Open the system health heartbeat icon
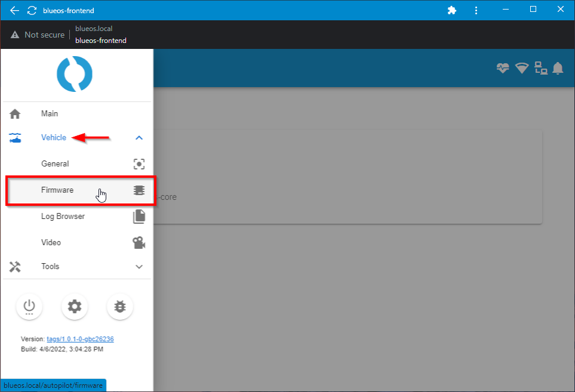Viewport: 575px width, 392px height. (x=503, y=68)
